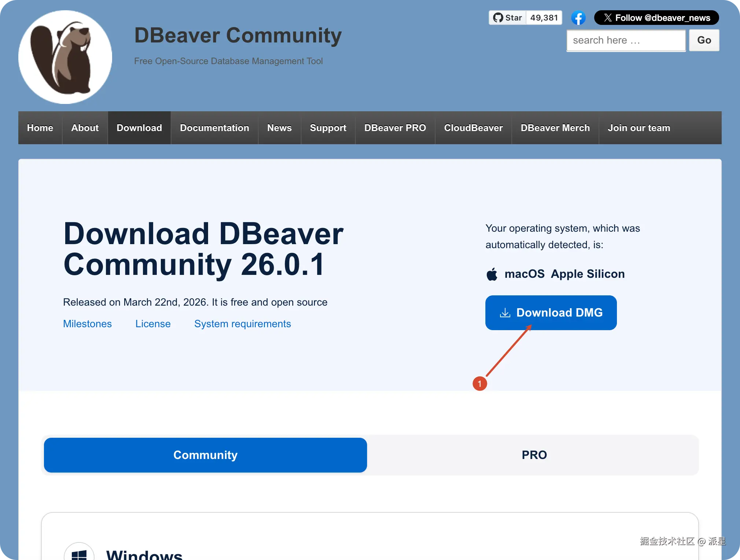Click the Apple logo beside macOS

[x=492, y=274]
